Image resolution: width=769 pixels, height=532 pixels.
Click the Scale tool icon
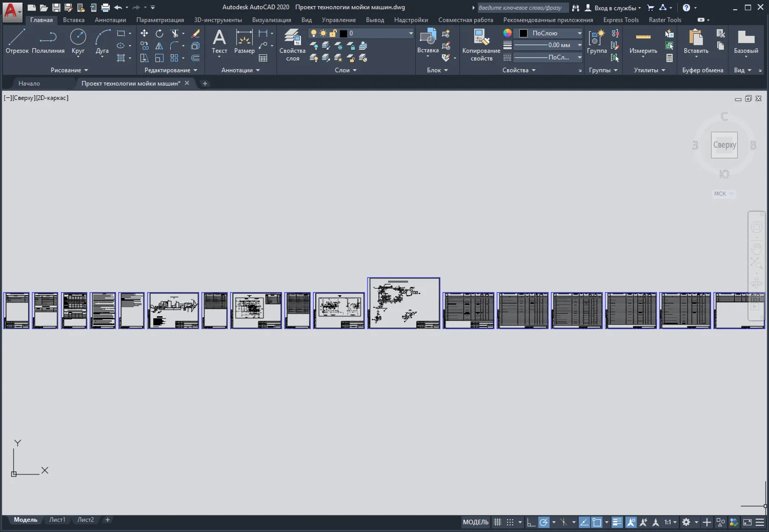(x=159, y=58)
